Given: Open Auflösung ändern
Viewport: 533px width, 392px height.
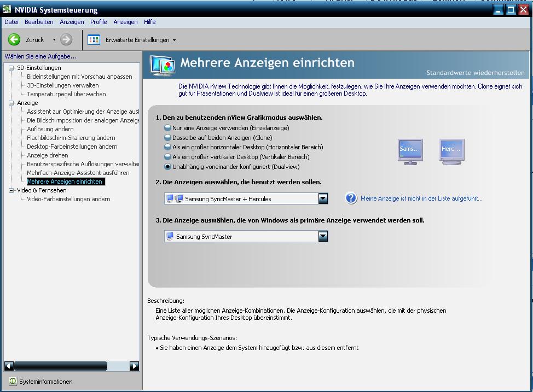Looking at the screenshot, I should [x=50, y=129].
